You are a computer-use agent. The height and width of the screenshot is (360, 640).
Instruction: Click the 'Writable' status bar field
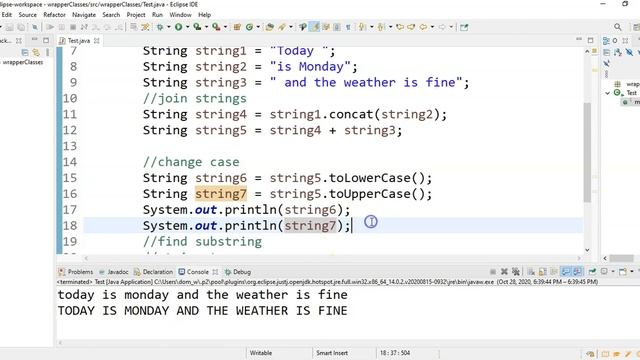pos(261,353)
